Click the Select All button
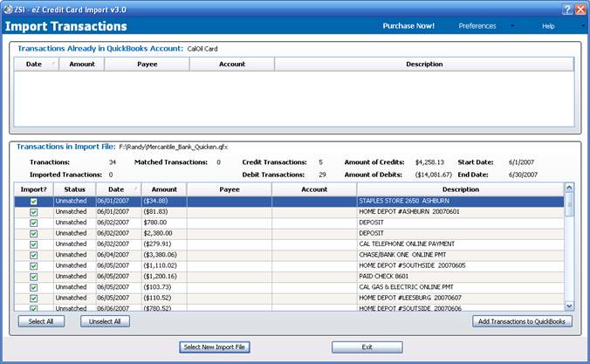590x364 pixels. (x=41, y=321)
